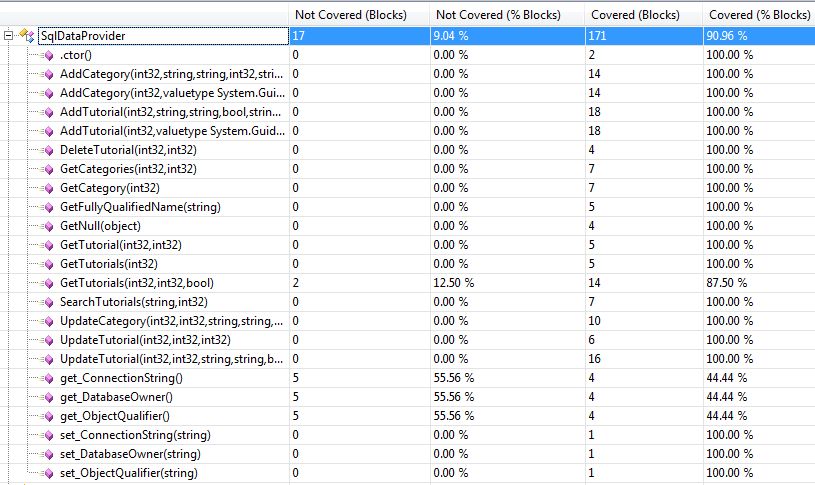Select get_ConnectionString() method
The height and width of the screenshot is (485, 815).
point(121,378)
